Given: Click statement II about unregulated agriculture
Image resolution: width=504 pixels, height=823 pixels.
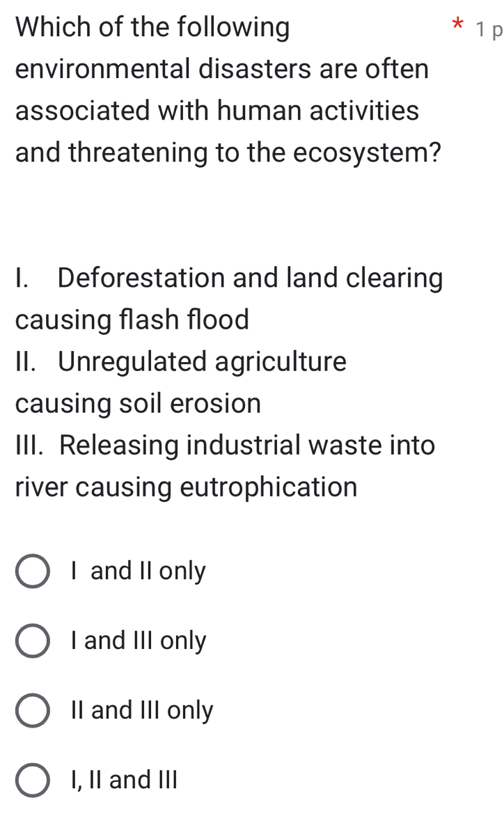Looking at the screenshot, I should coord(180,362).
